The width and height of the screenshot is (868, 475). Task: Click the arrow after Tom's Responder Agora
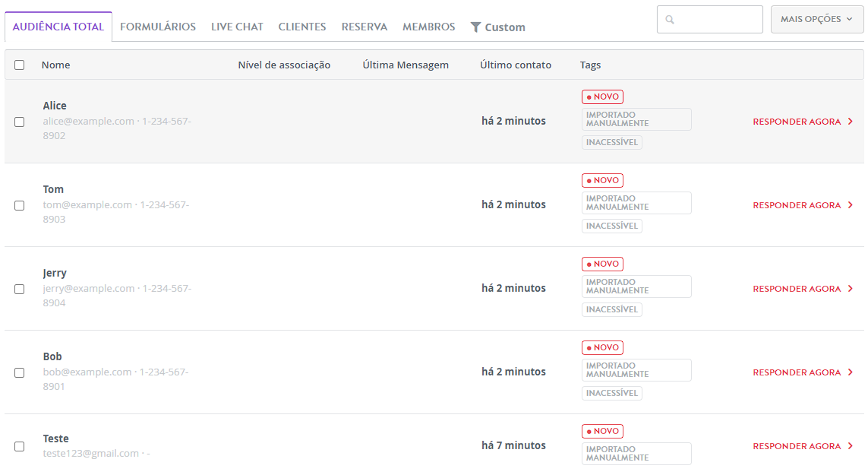click(x=851, y=205)
